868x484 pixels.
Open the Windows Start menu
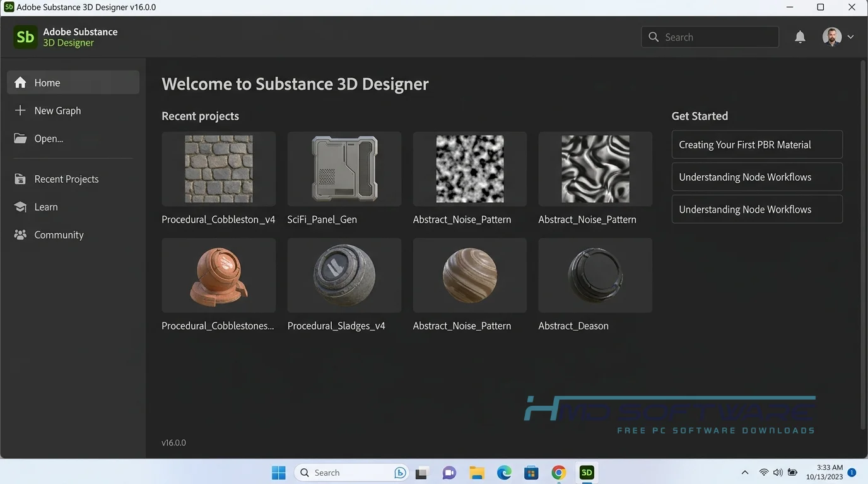click(278, 473)
